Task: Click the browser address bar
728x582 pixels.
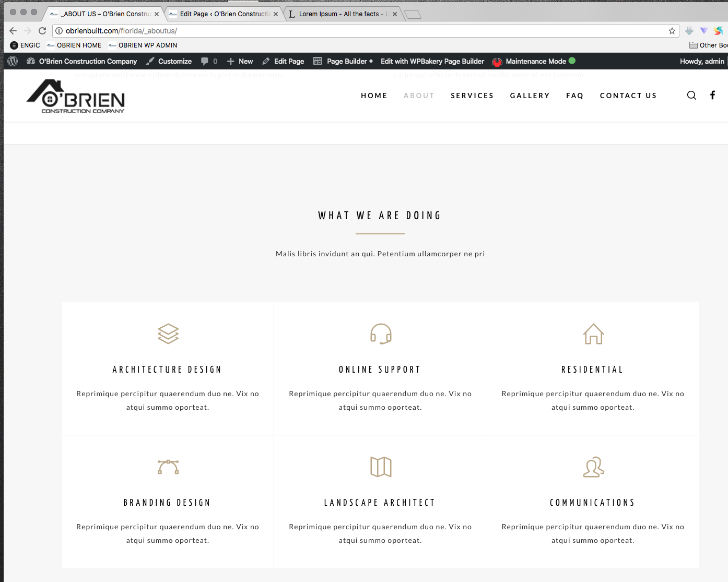Action: pos(366,31)
